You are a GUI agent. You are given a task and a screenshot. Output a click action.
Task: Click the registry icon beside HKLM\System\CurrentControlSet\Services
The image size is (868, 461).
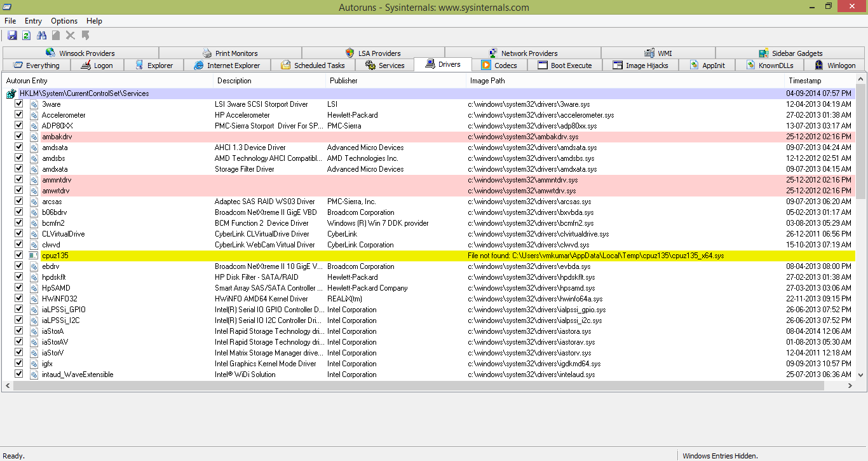[11, 93]
